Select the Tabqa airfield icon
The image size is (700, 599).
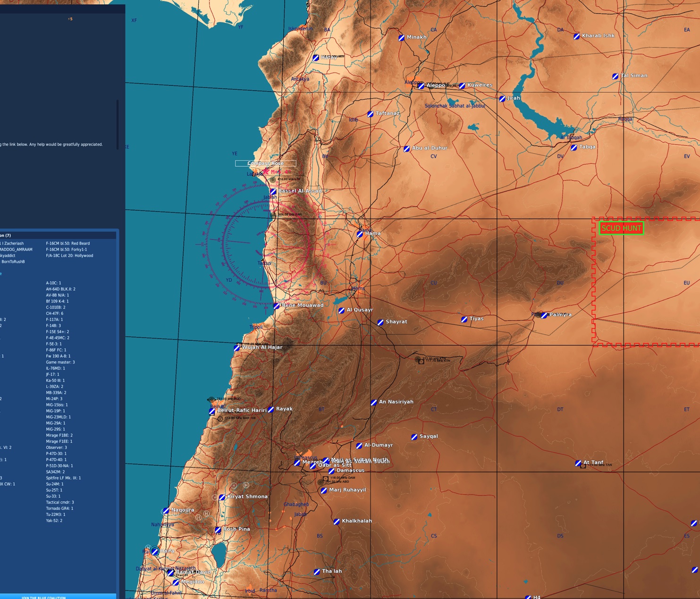point(574,147)
